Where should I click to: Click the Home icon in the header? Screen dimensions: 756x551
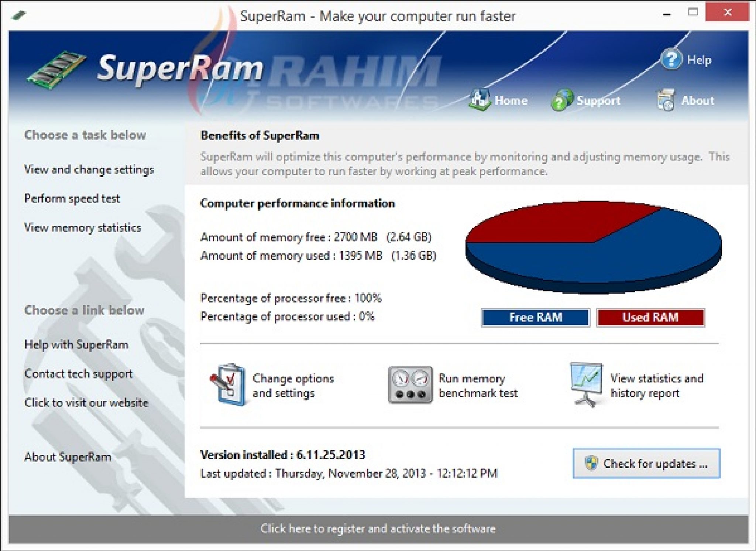480,99
